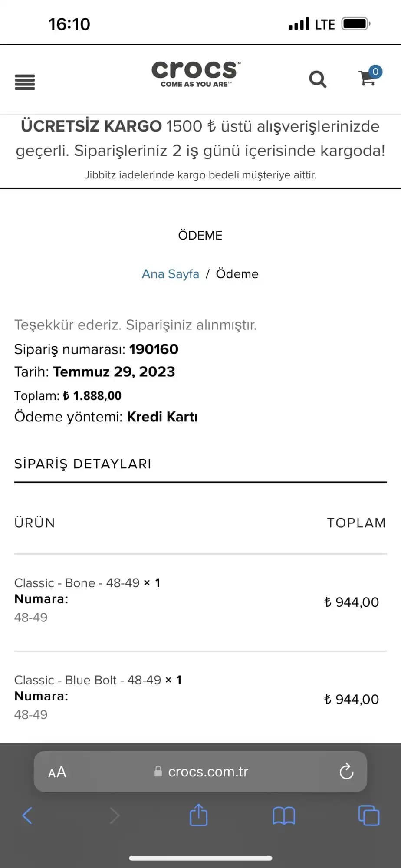The image size is (401, 868).
Task: Tap the iOS home indicator bar
Action: [x=200, y=858]
